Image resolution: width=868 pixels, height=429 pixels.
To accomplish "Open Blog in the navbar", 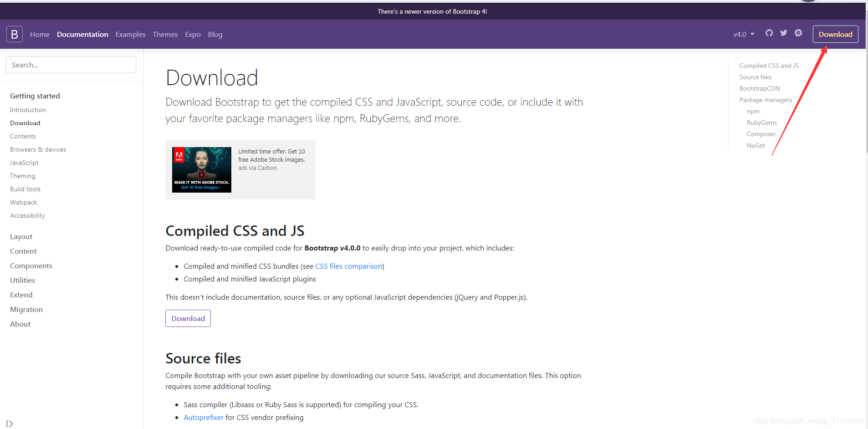I will [215, 34].
